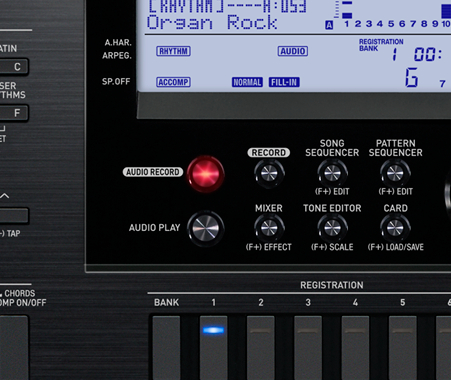
Task: Select the CARD round button
Action: (395, 228)
